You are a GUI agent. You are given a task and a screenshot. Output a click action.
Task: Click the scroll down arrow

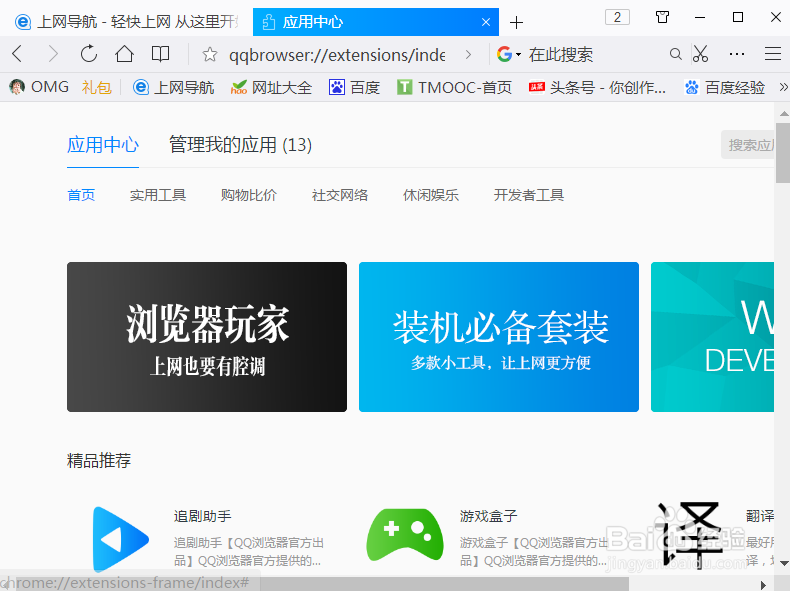(783, 563)
